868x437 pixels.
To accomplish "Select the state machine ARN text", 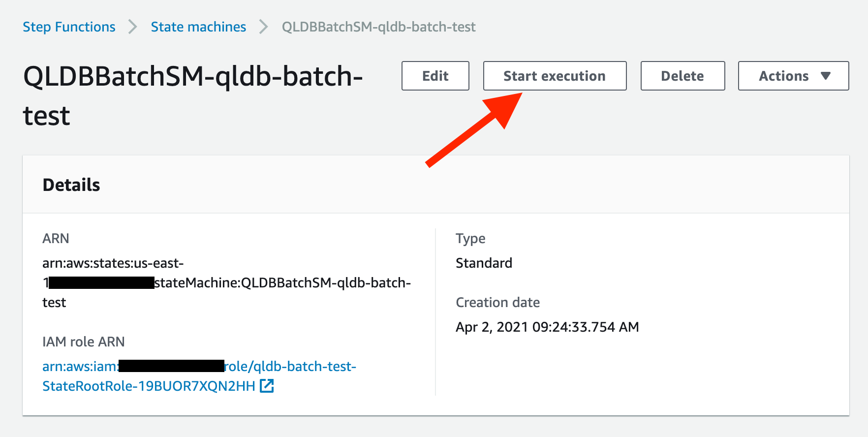I will [x=226, y=282].
